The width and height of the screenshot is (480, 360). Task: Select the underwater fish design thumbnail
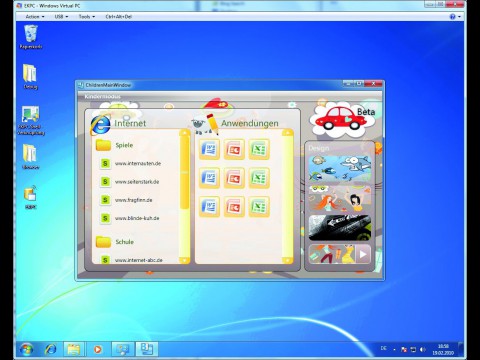tap(340, 168)
